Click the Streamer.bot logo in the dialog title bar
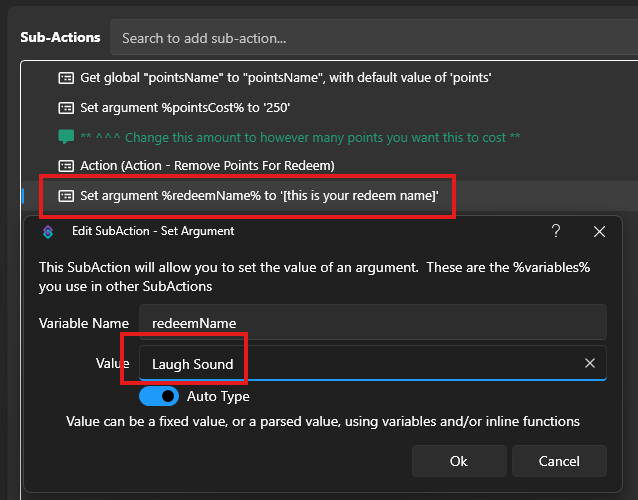This screenshot has width=638, height=500. point(47,232)
